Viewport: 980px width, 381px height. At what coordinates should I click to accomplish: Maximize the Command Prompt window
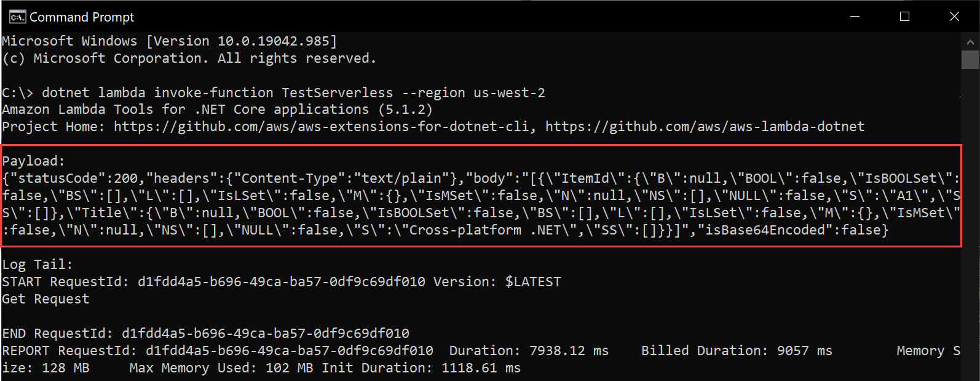tap(904, 17)
